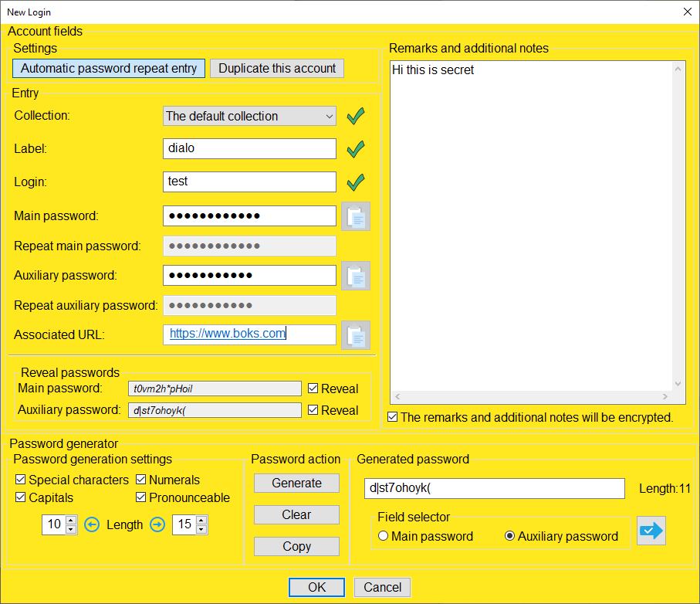This screenshot has width=700, height=604.
Task: Click green checkmark next to Login field
Action: pos(355,182)
